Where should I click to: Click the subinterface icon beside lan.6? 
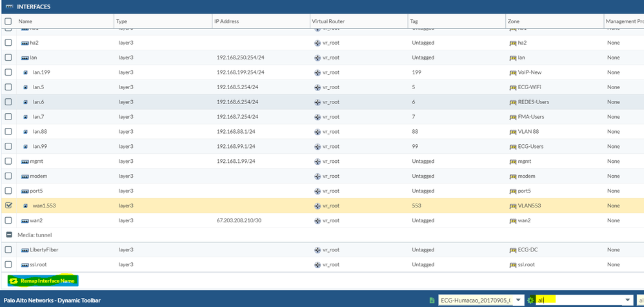[25, 102]
